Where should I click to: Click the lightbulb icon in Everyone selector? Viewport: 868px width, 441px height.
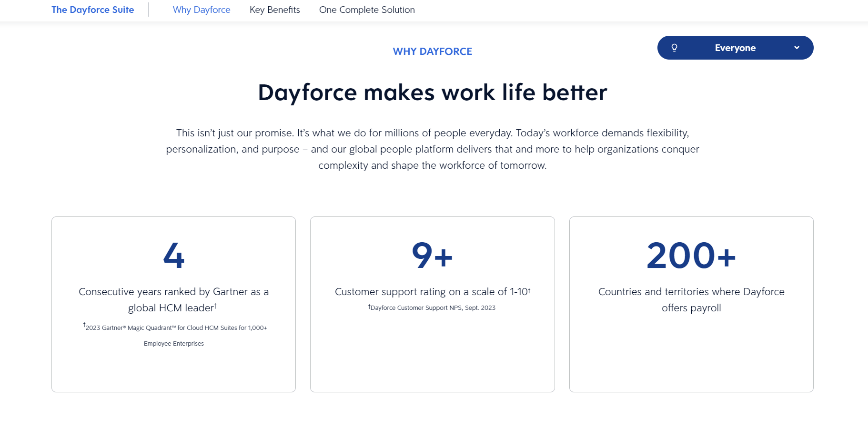(674, 48)
